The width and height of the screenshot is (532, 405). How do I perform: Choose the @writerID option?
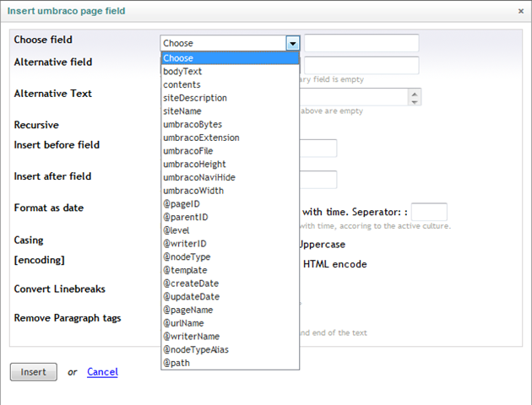(x=230, y=243)
